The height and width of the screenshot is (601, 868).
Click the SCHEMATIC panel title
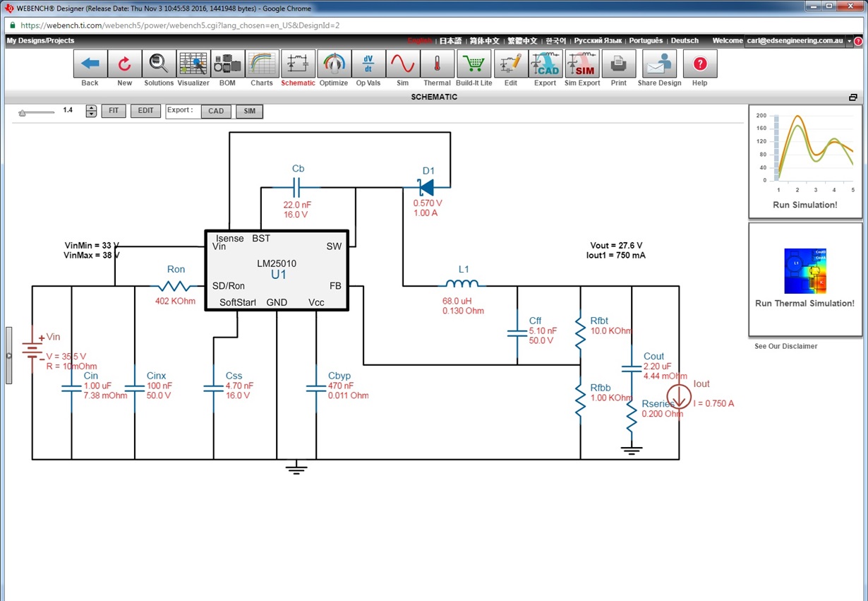(x=434, y=97)
